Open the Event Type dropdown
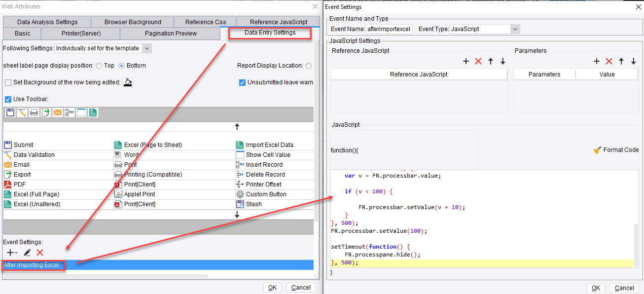644x294 pixels. pyautogui.click(x=516, y=29)
